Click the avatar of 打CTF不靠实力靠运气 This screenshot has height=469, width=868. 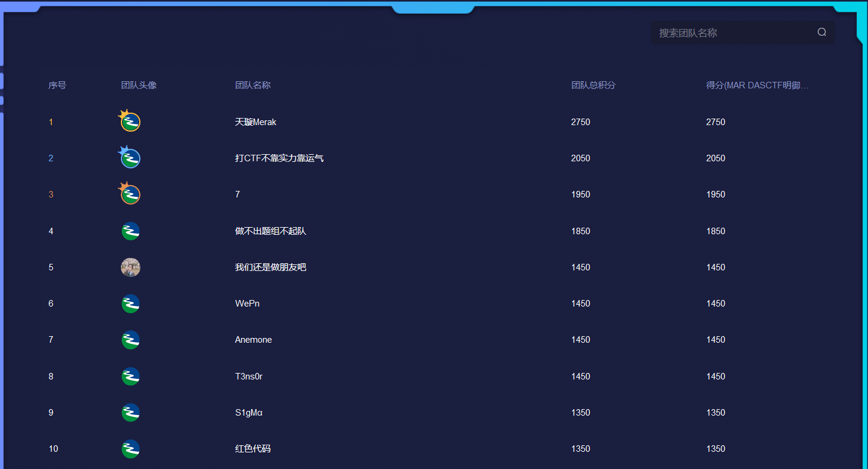click(x=130, y=158)
